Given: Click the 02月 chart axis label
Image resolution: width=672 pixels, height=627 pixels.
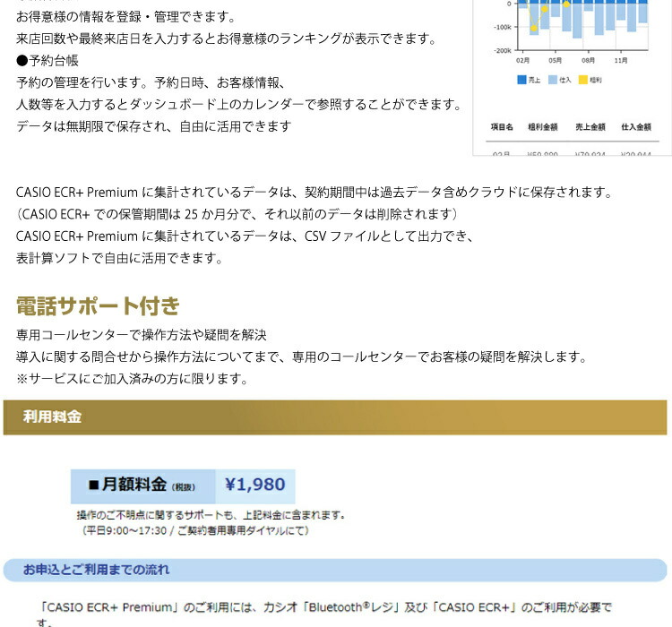Looking at the screenshot, I should (x=522, y=60).
